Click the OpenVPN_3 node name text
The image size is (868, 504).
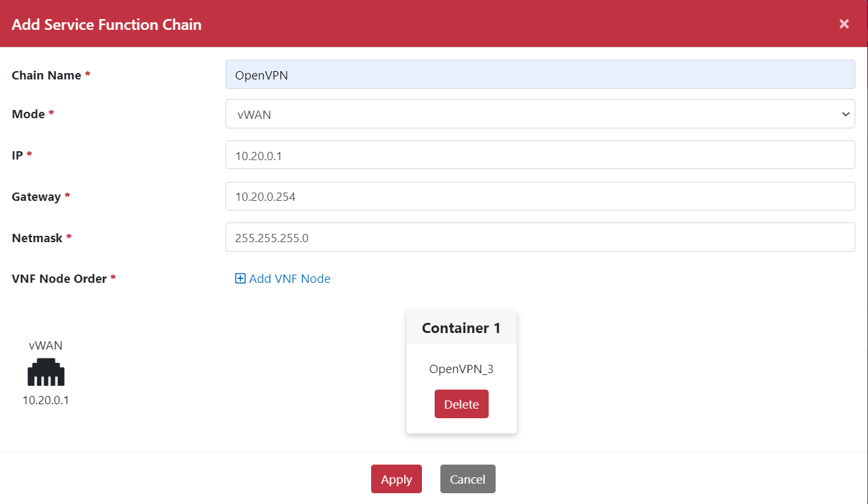461,369
